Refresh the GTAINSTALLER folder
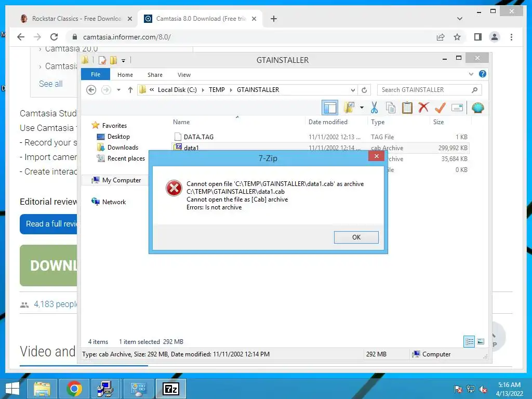 pyautogui.click(x=364, y=90)
